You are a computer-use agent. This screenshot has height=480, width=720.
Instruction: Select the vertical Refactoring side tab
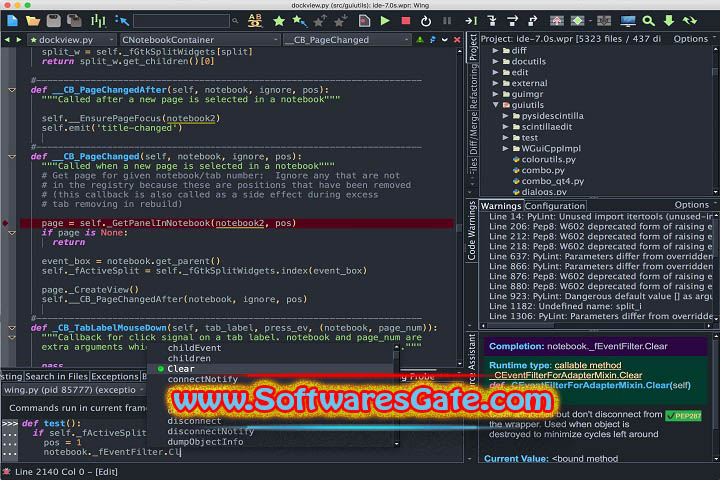click(x=472, y=86)
